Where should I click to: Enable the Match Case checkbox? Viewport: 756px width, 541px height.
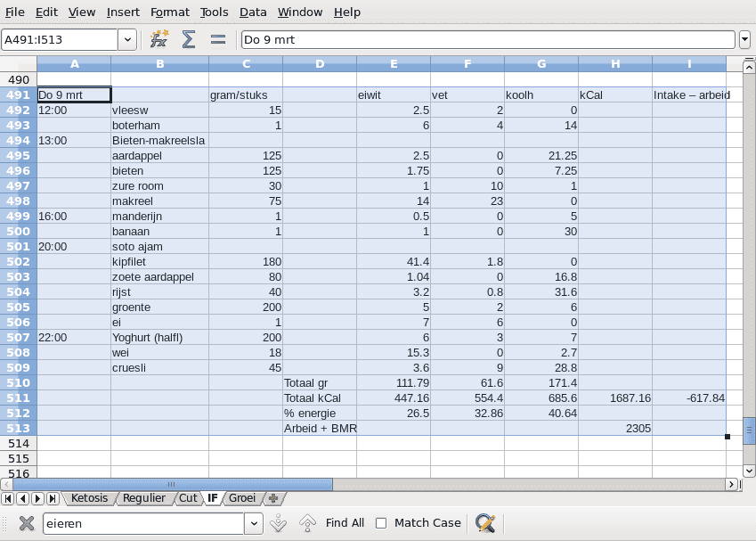pyautogui.click(x=381, y=523)
